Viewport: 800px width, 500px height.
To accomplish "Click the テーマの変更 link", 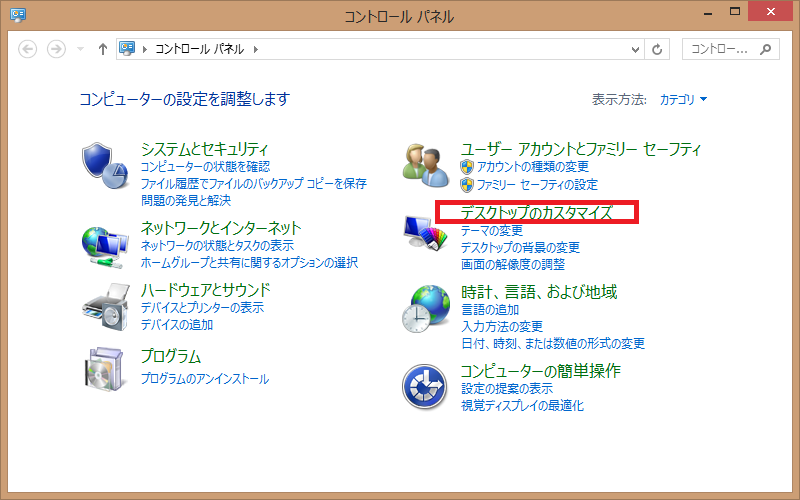I will [x=492, y=231].
